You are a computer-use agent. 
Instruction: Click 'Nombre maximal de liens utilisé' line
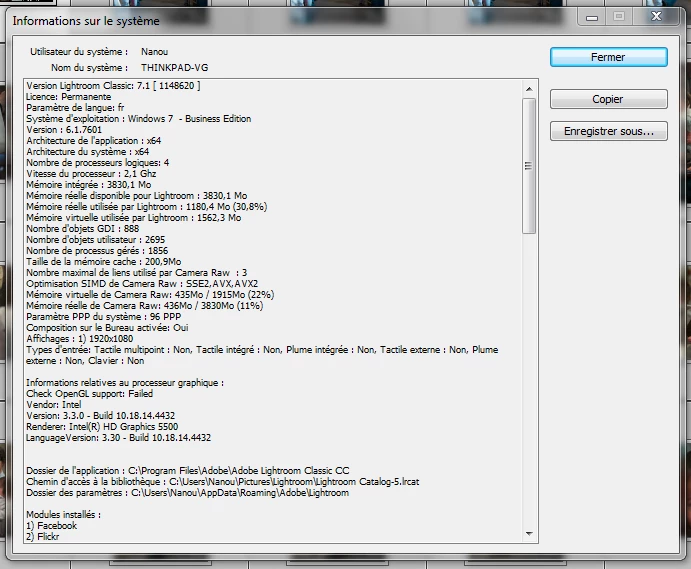click(137, 273)
